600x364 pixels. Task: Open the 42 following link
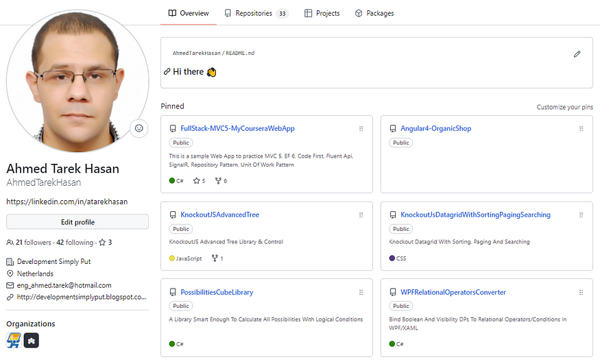click(x=75, y=243)
